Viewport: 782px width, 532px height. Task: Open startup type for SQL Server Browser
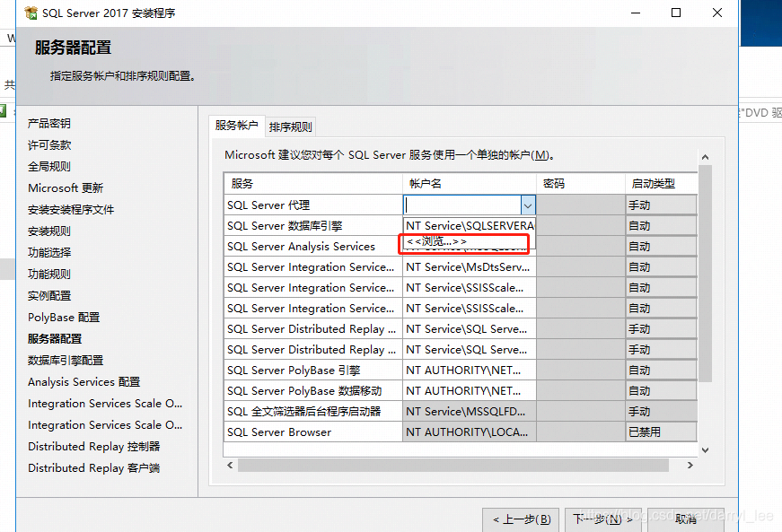coord(662,432)
